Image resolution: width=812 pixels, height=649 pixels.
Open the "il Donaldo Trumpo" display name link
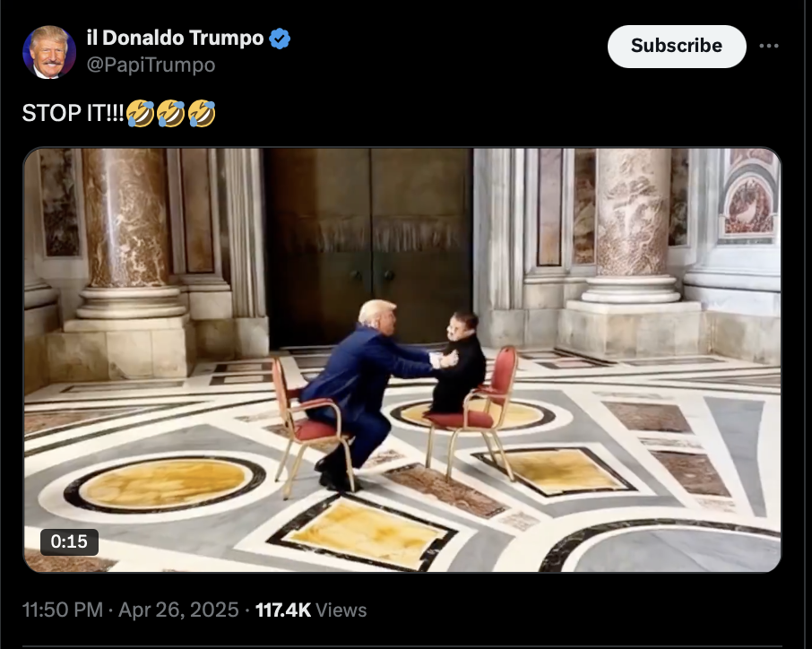click(175, 38)
